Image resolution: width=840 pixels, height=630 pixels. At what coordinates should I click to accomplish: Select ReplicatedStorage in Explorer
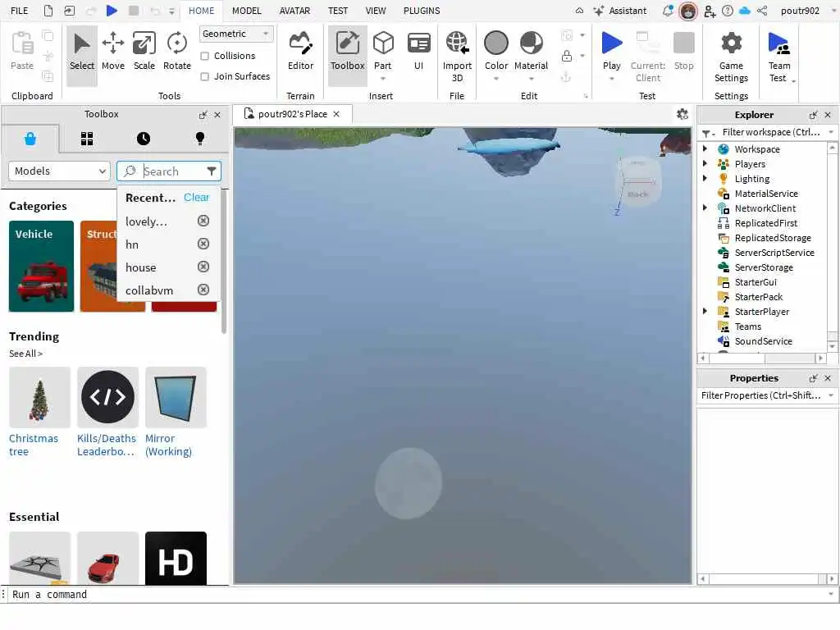point(773,238)
